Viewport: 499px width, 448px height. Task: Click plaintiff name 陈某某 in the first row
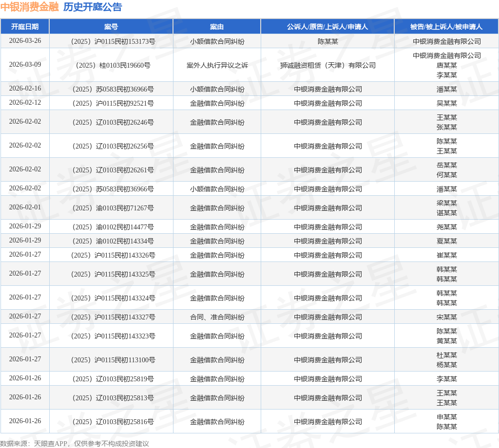(x=327, y=41)
